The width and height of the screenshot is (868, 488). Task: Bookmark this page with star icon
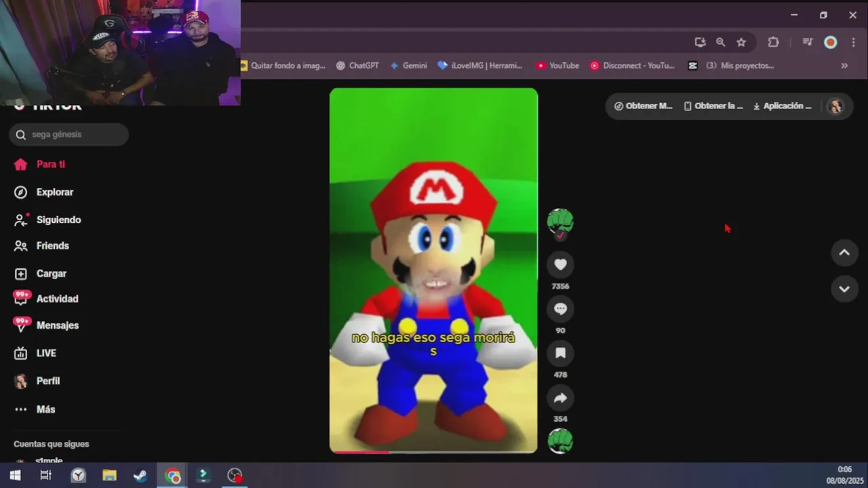(x=741, y=42)
